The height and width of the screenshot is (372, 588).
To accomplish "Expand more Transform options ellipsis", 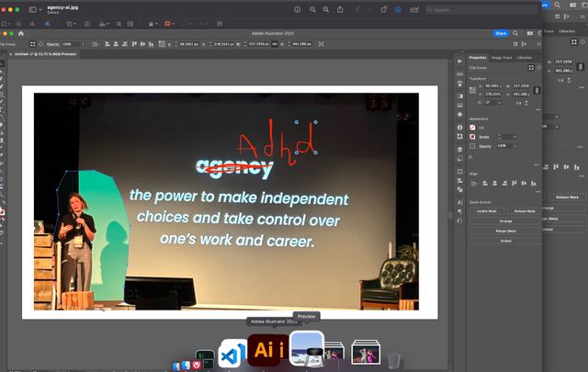I will [x=538, y=109].
